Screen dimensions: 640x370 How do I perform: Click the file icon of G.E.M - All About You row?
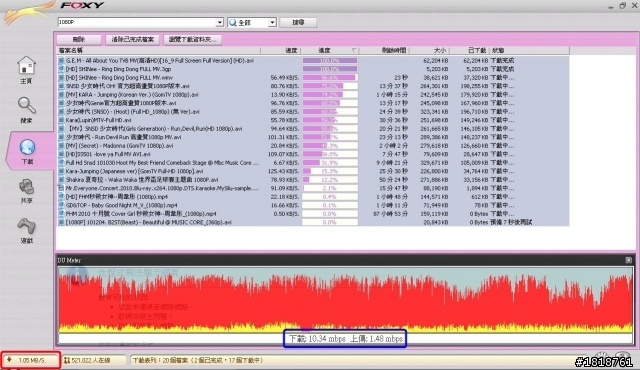click(x=61, y=60)
